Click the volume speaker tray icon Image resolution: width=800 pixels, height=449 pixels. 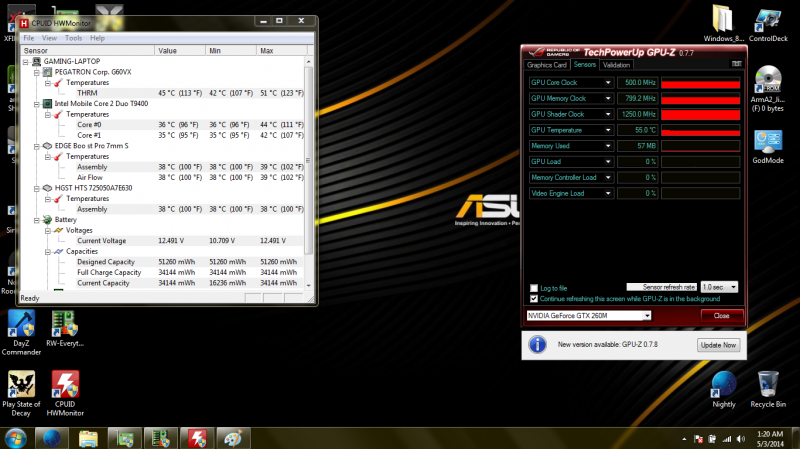point(741,439)
